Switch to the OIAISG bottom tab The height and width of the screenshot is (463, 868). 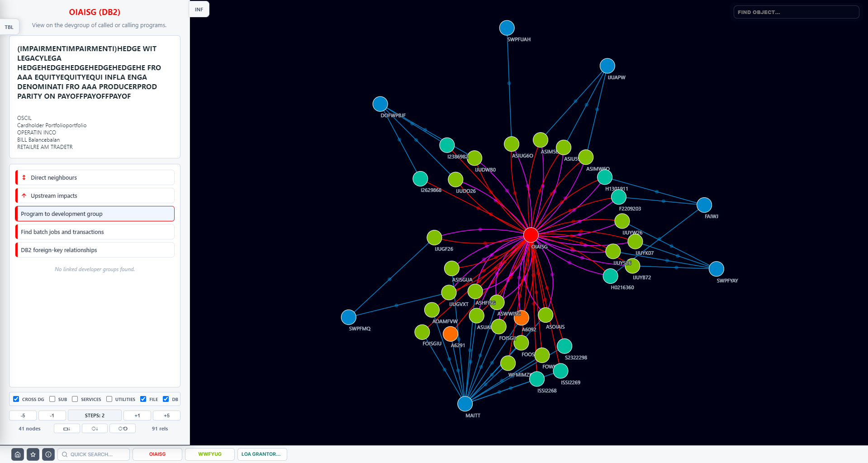157,454
